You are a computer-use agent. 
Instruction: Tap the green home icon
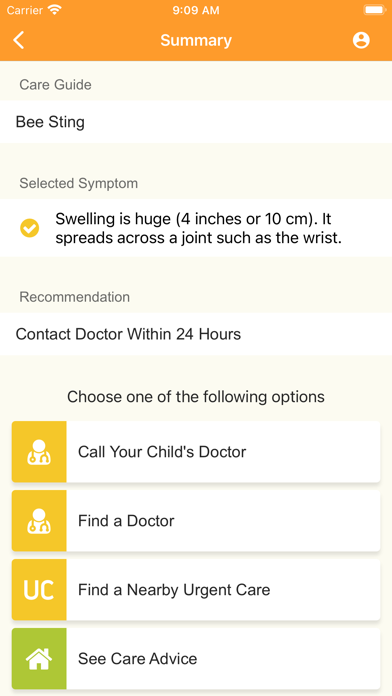pyautogui.click(x=39, y=658)
